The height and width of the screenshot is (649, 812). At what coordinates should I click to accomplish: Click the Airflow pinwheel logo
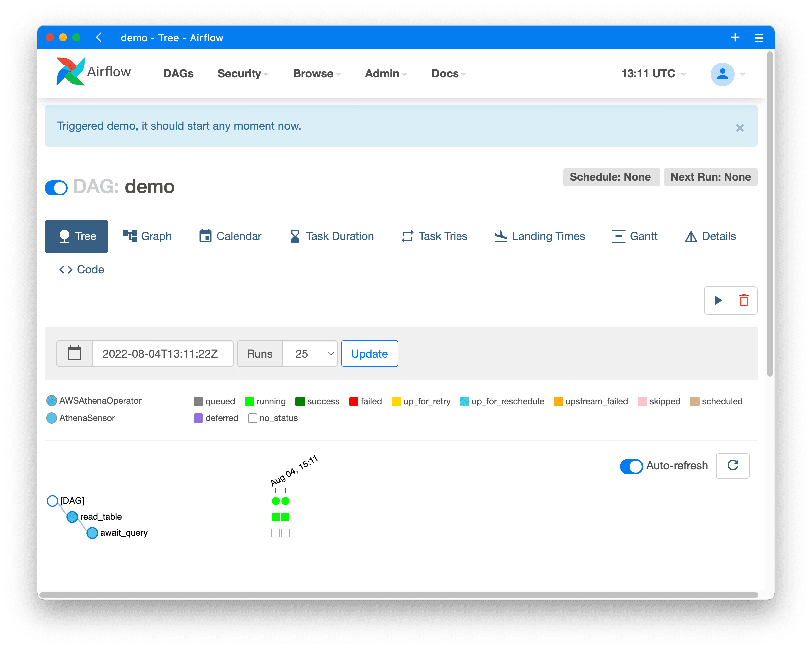point(70,71)
